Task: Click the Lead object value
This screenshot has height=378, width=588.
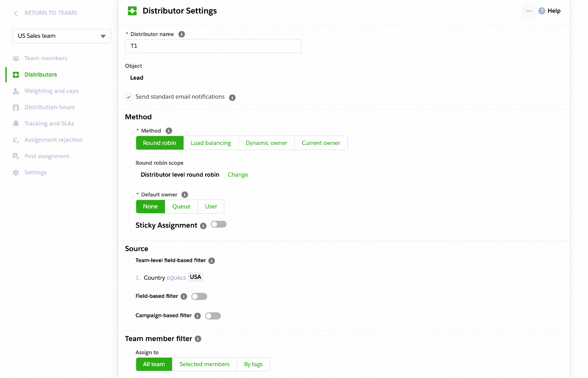Action: pos(137,78)
